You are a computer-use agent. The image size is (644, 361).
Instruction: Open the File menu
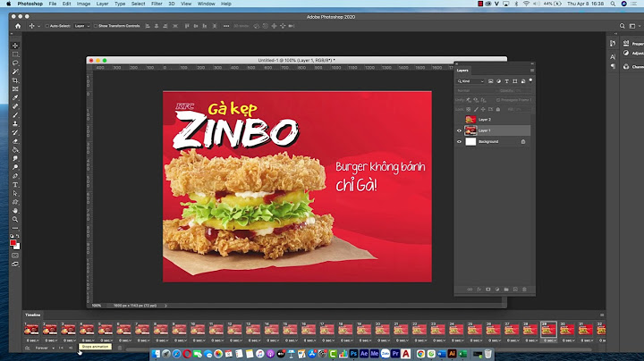tap(53, 4)
